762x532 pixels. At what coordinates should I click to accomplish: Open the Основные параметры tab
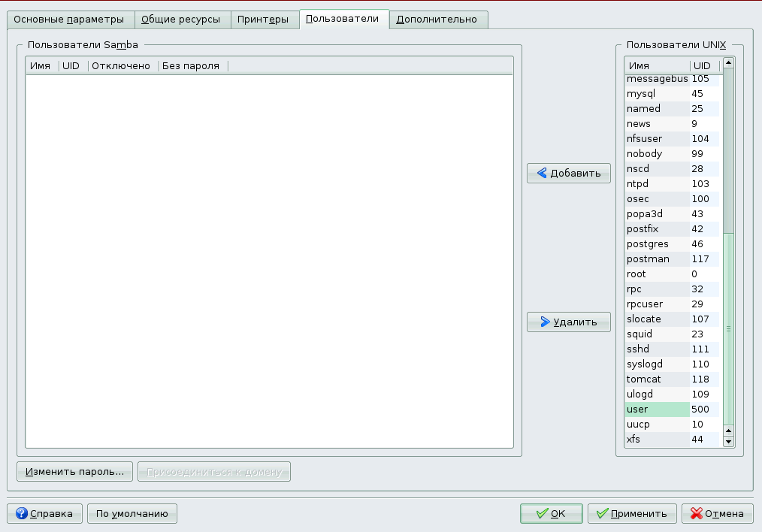tap(70, 19)
